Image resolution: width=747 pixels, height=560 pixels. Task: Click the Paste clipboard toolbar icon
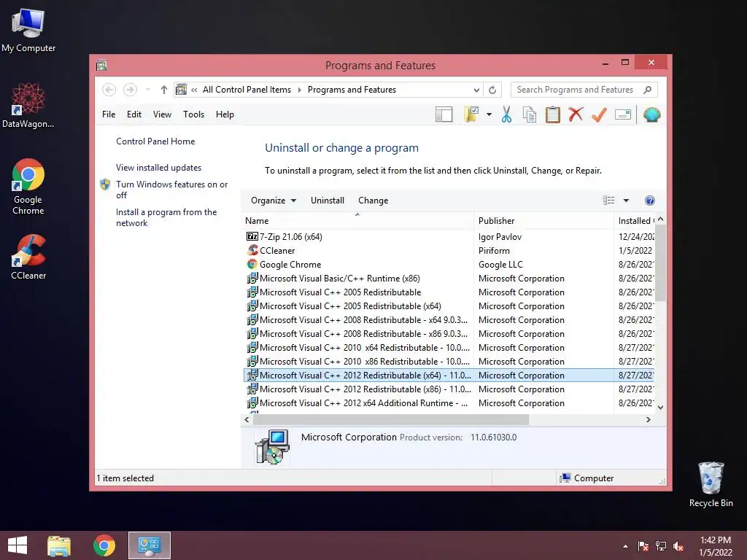(553, 114)
